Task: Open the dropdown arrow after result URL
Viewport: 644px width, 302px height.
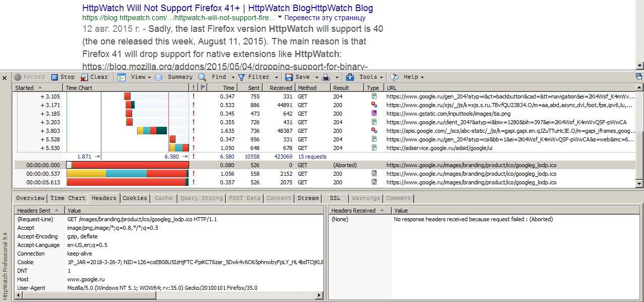Action: [x=280, y=17]
